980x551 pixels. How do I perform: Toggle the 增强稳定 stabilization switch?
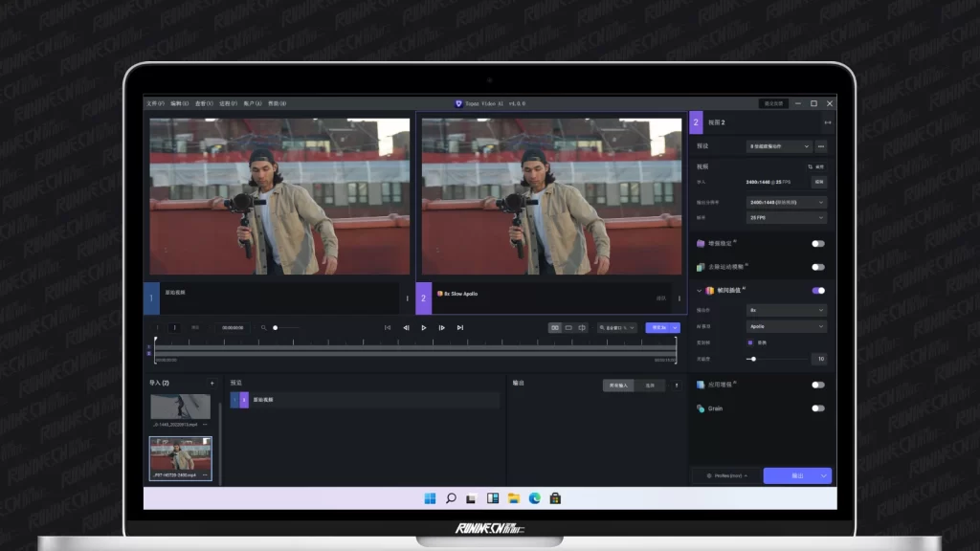tap(817, 243)
